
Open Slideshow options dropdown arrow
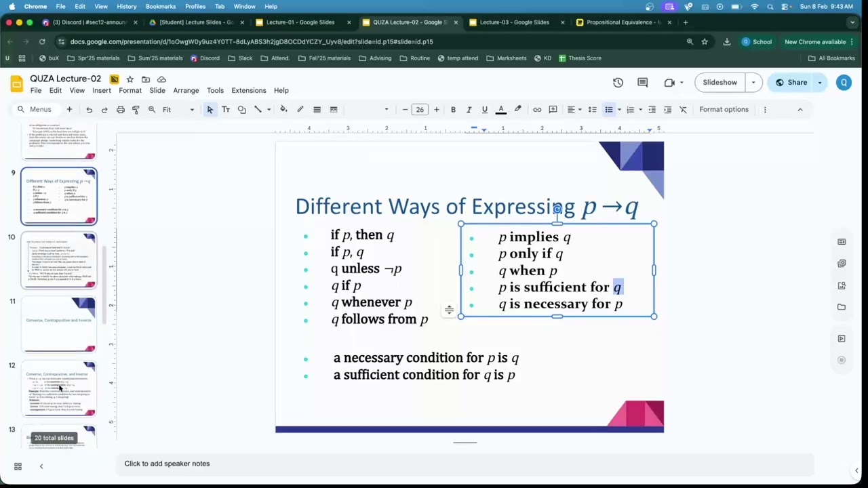pyautogui.click(x=753, y=83)
